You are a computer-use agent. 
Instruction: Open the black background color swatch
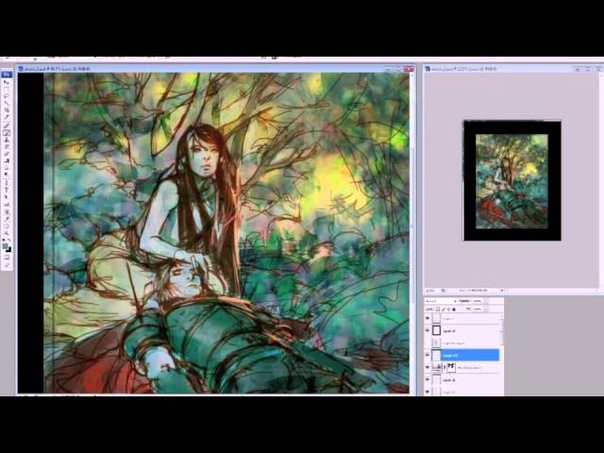(x=9, y=250)
